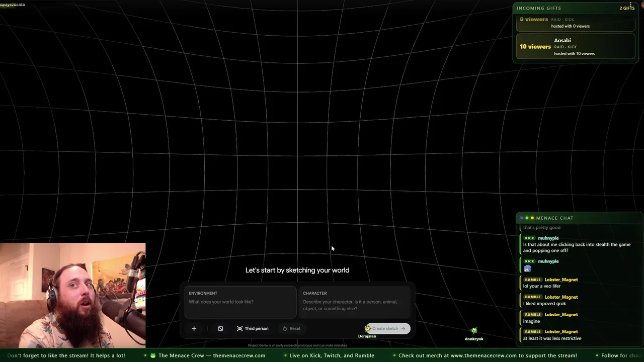Click the RUMBLE badge beside 'I liked impoved grok'
Viewport: 644px width, 362px height.
pos(533,297)
